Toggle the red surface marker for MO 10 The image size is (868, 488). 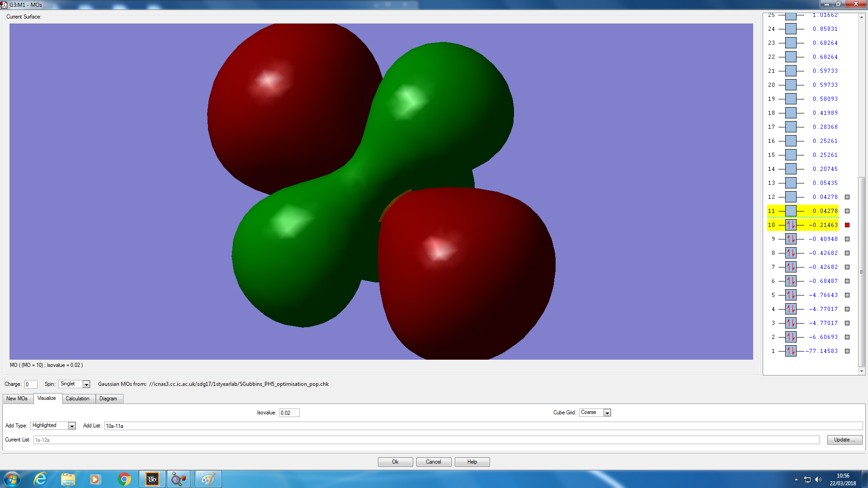pyautogui.click(x=847, y=225)
